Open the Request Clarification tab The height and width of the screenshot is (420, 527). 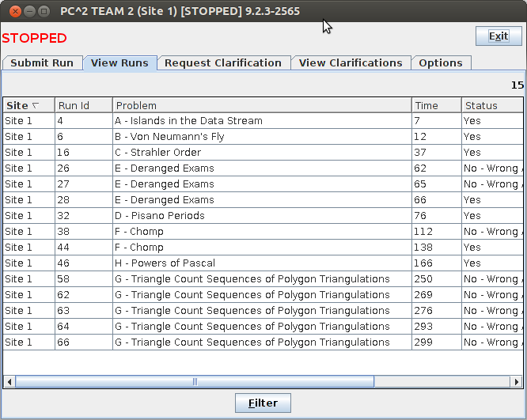[223, 63]
